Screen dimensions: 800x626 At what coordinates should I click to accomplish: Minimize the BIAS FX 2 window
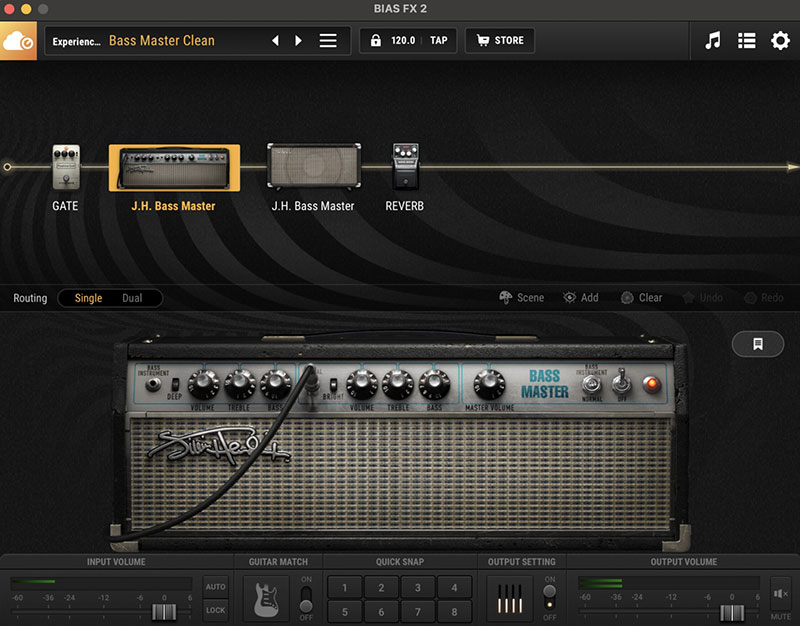tap(26, 9)
